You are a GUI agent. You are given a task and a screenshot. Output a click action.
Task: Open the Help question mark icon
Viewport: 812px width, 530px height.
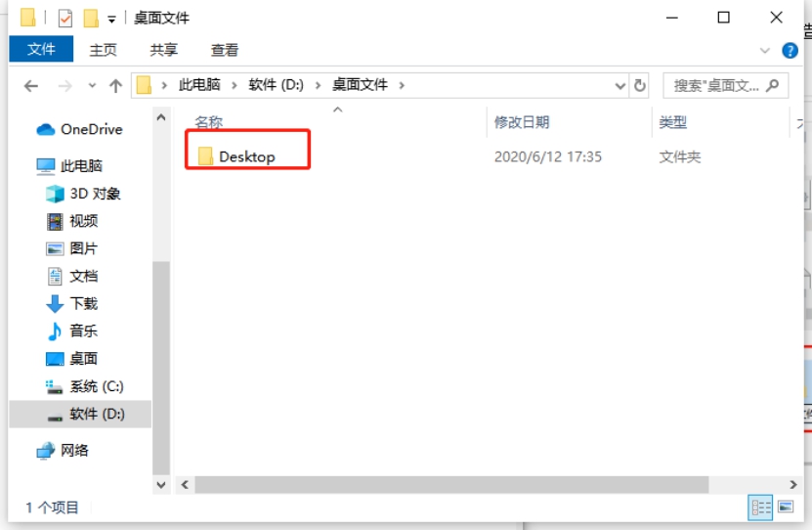[790, 51]
